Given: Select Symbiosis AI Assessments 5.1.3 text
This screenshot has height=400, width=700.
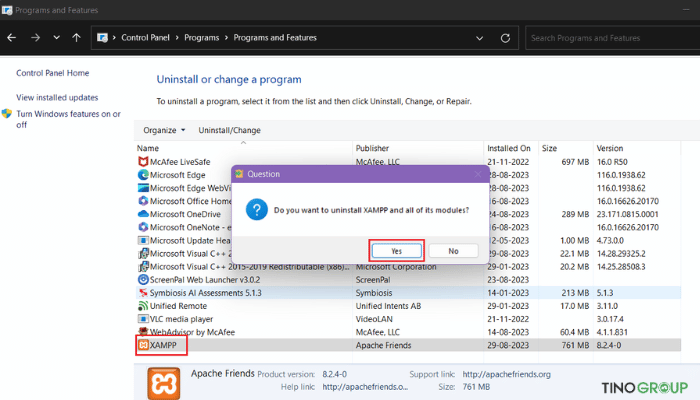Looking at the screenshot, I should (206, 293).
